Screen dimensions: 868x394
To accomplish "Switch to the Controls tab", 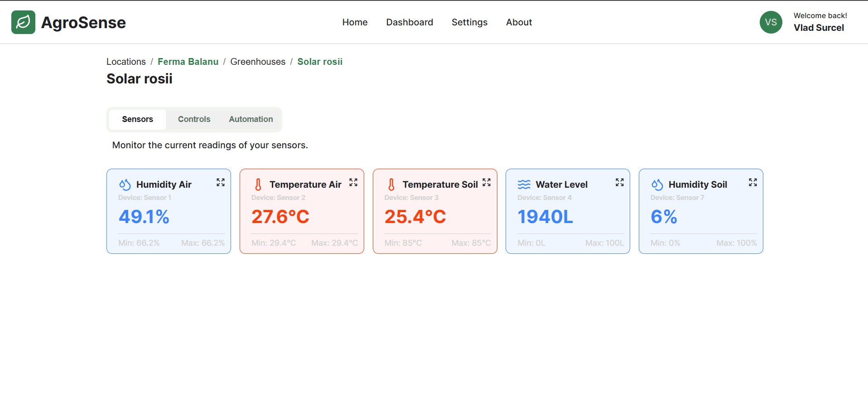I will [x=194, y=119].
